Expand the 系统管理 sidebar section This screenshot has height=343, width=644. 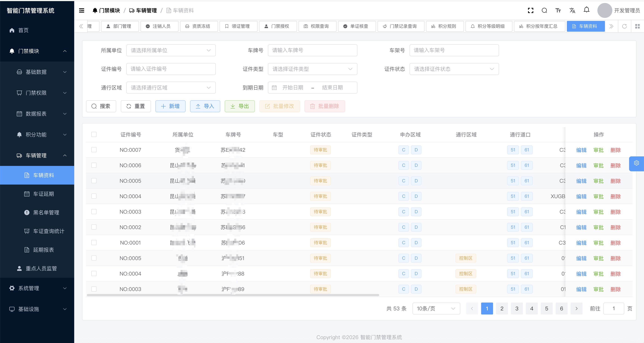37,288
